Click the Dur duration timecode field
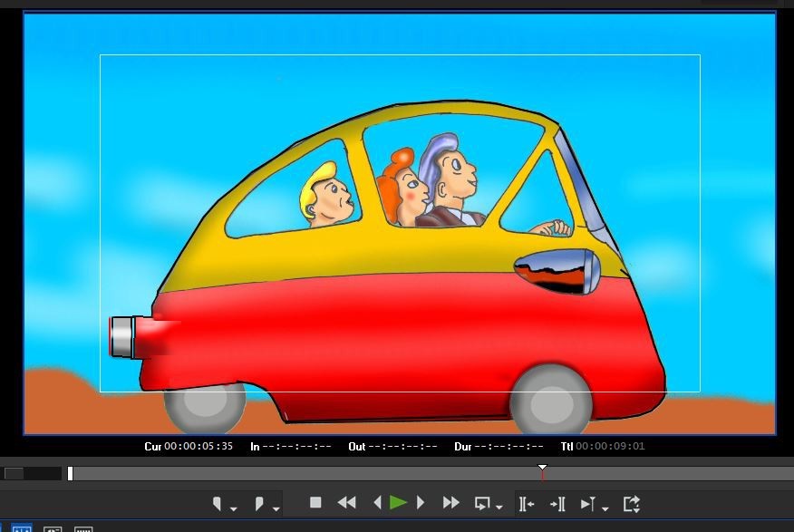794x532 pixels. pos(509,447)
